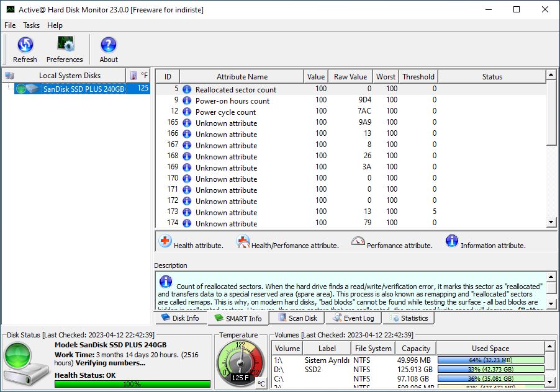The height and width of the screenshot is (392, 560).
Task: Click the info icon on attribute 169 row
Action: [187, 167]
